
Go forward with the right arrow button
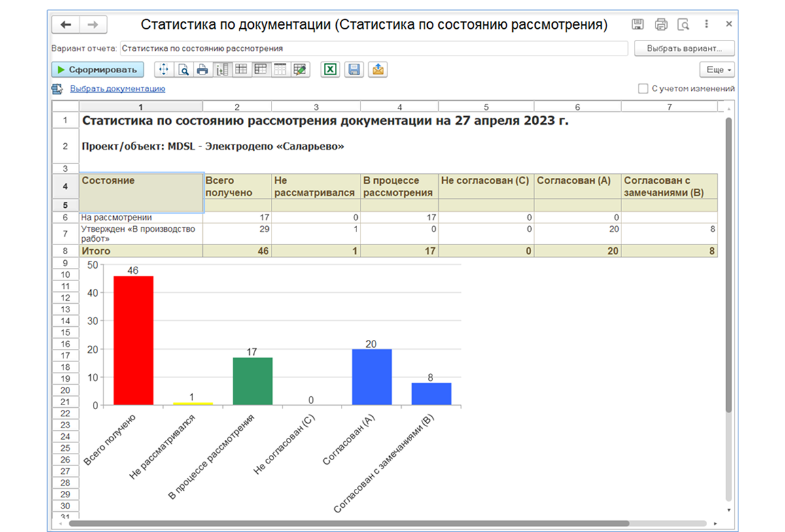(93, 25)
